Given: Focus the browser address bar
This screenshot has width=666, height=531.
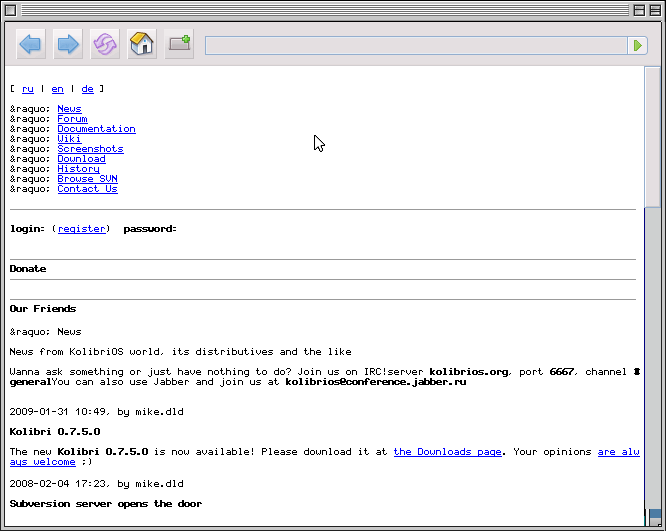Looking at the screenshot, I should (x=416, y=45).
